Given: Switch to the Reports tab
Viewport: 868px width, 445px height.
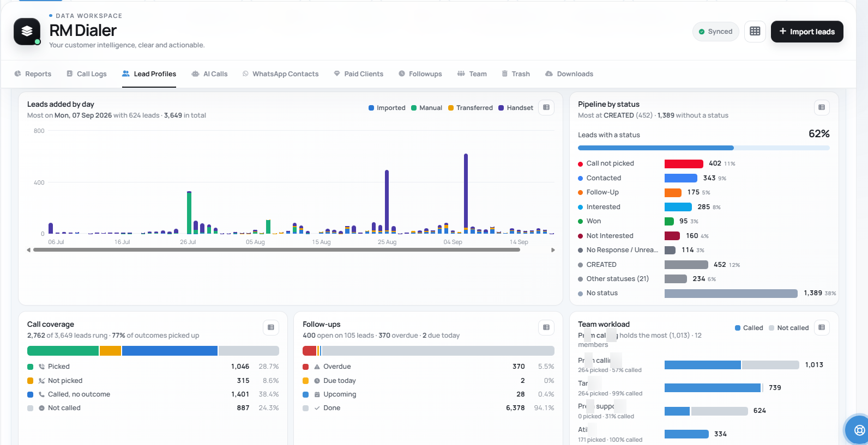Looking at the screenshot, I should point(33,74).
